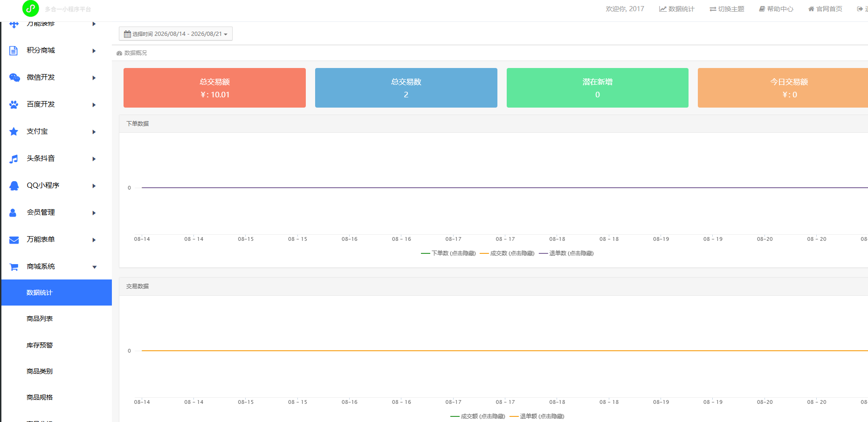This screenshot has width=868, height=422.
Task: Click the 头条抖音 music note icon
Action: tap(14, 158)
